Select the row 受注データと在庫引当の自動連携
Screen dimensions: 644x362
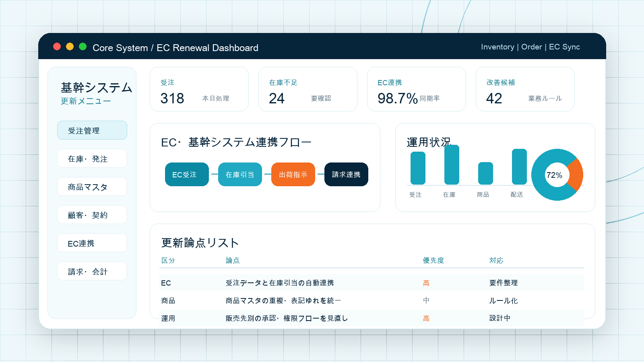(x=372, y=283)
